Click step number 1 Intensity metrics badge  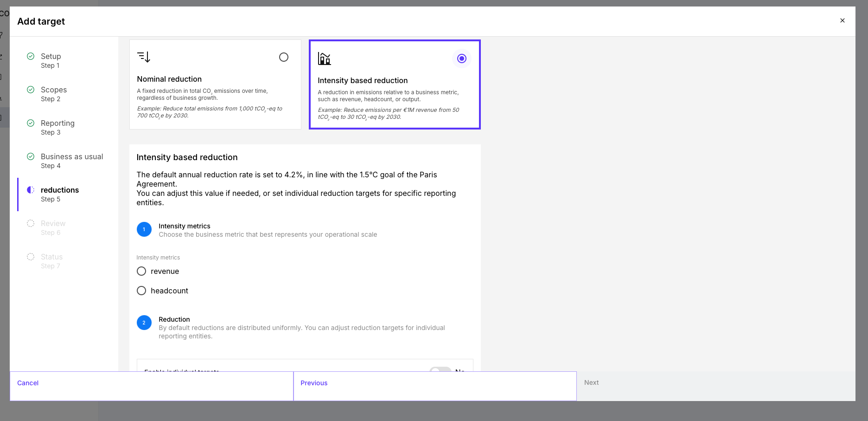click(144, 229)
